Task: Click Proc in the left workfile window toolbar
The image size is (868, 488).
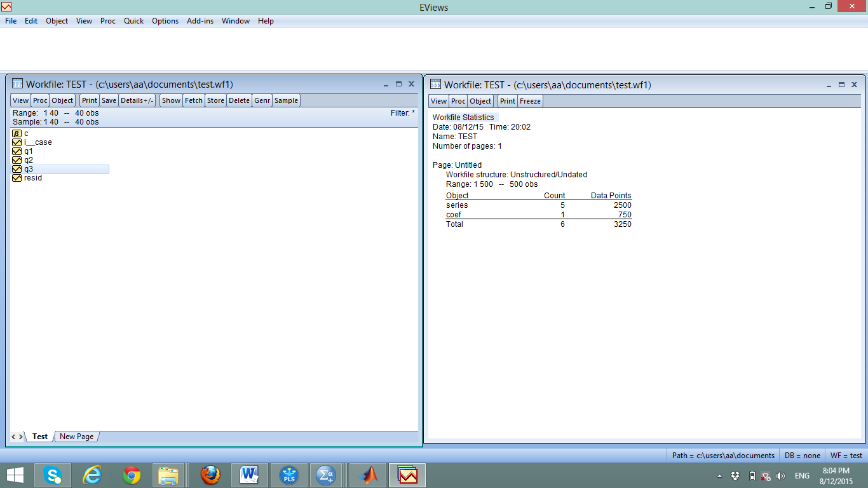Action: [40, 100]
